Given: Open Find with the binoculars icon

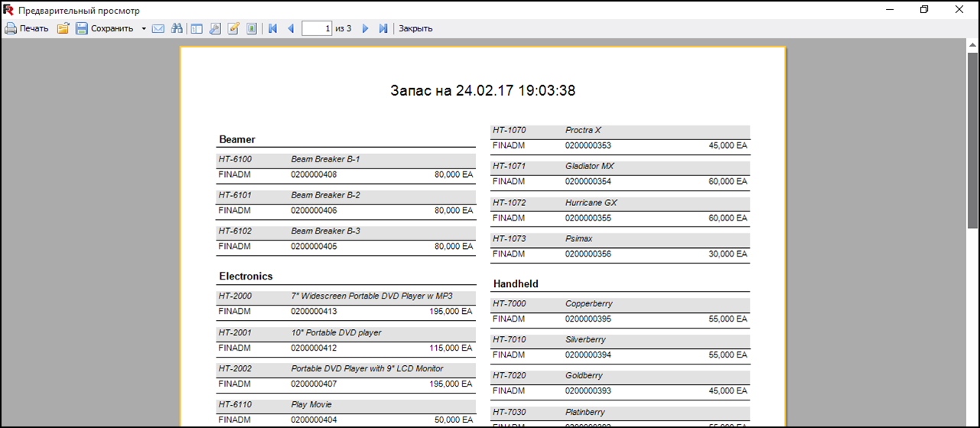Looking at the screenshot, I should point(177,28).
